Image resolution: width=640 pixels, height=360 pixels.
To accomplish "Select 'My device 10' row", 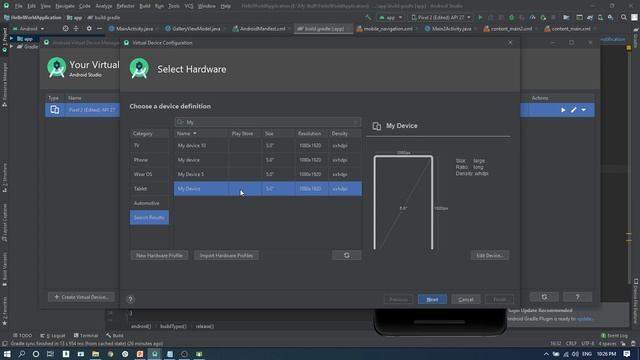I will 268,145.
